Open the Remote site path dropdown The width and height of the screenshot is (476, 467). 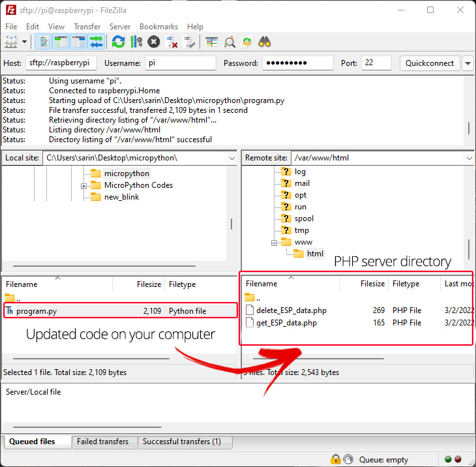[469, 158]
